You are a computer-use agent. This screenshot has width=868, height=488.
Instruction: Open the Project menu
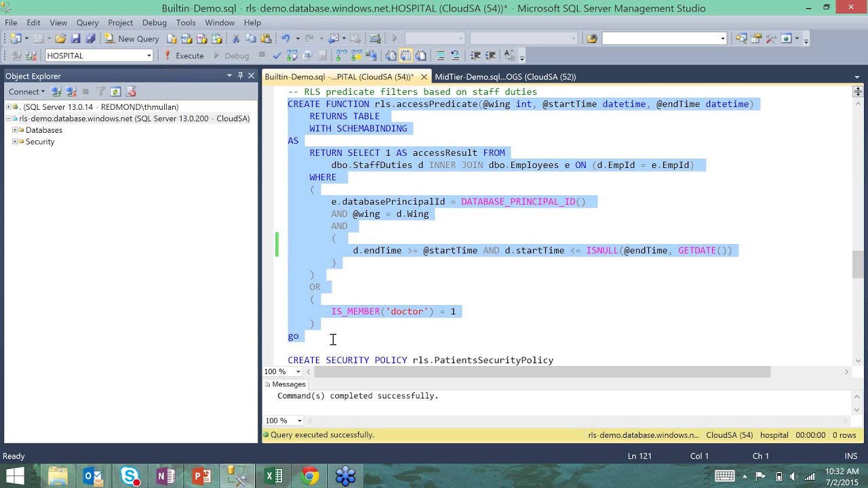point(121,22)
